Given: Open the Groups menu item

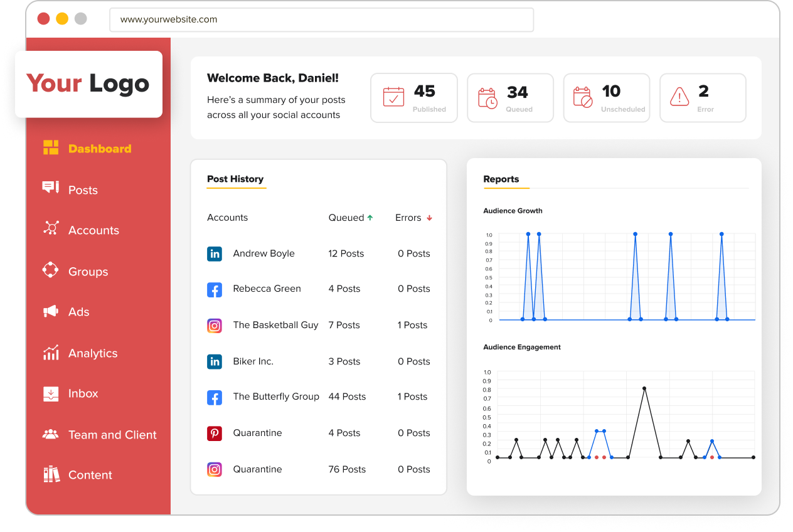Looking at the screenshot, I should click(88, 272).
